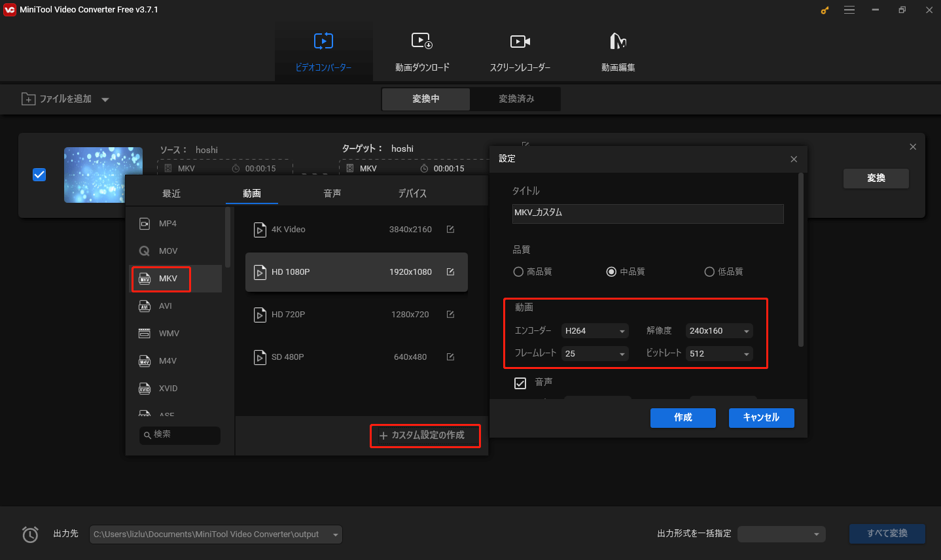941x560 pixels.
Task: Open the Screen Recorder (スクリーンレコーダー) tab
Action: (x=520, y=51)
